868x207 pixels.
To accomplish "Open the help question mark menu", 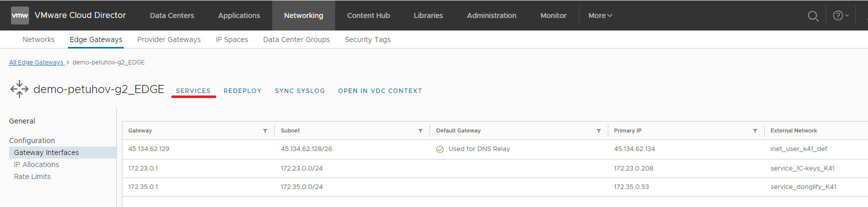I will click(841, 16).
